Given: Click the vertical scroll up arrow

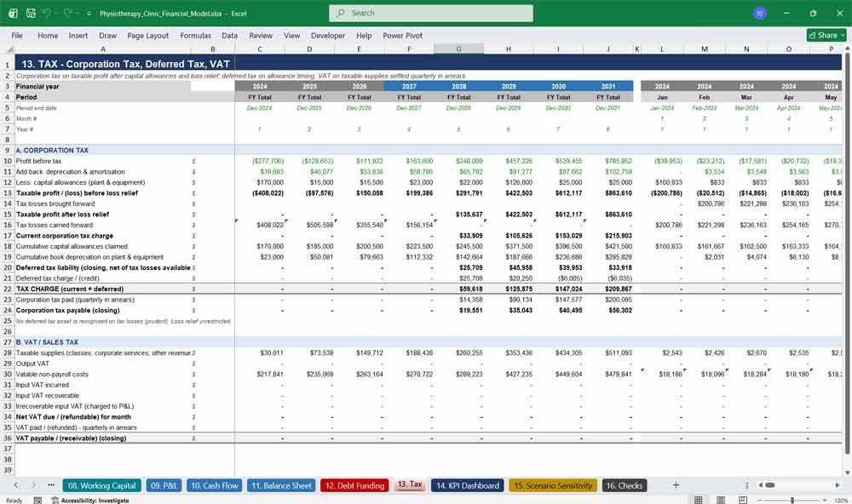Looking at the screenshot, I should coord(847,49).
